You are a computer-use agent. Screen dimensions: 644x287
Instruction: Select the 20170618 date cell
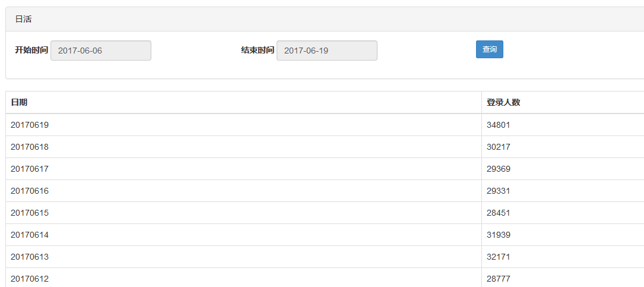coord(30,147)
